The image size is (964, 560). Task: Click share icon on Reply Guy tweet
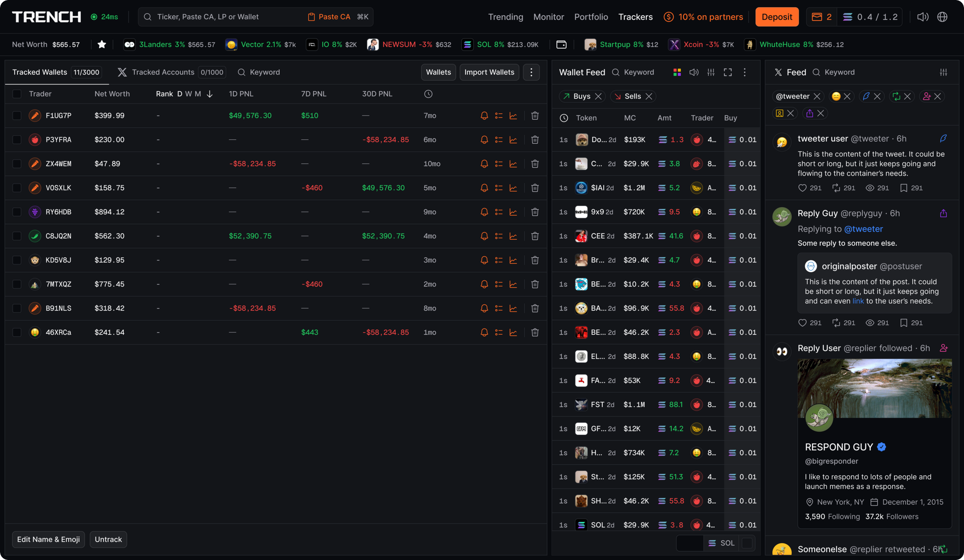coord(944,214)
